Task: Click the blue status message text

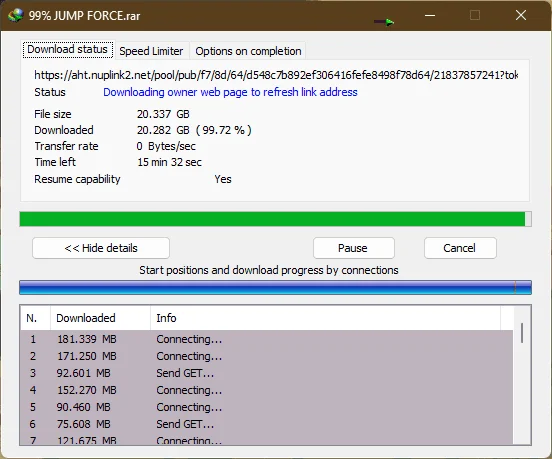Action: [230, 92]
